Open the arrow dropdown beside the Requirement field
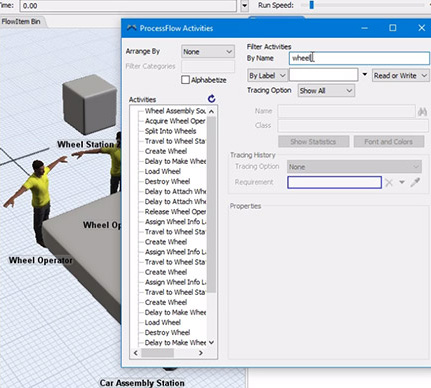 tap(402, 182)
